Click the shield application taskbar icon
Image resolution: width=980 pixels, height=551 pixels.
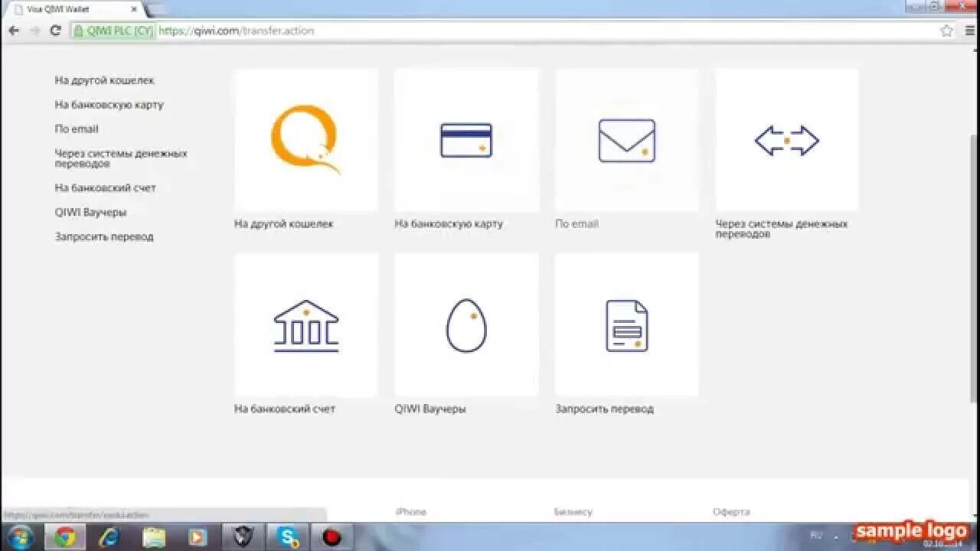pos(243,537)
